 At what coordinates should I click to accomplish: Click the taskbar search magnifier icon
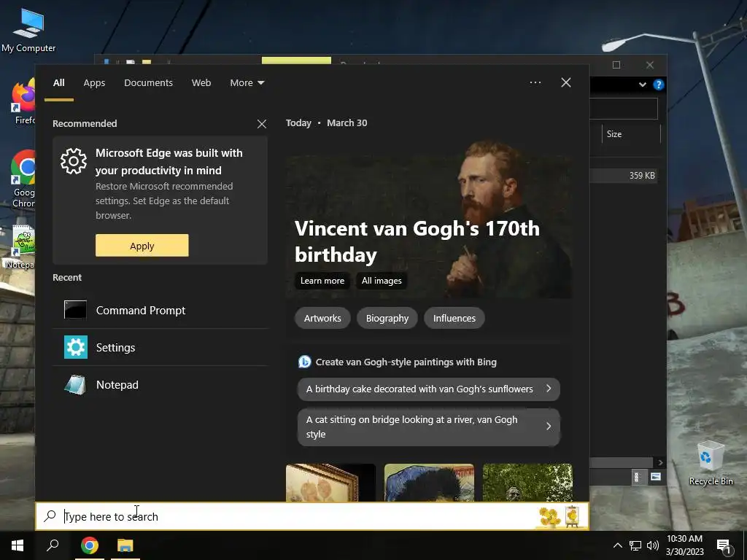(53, 545)
